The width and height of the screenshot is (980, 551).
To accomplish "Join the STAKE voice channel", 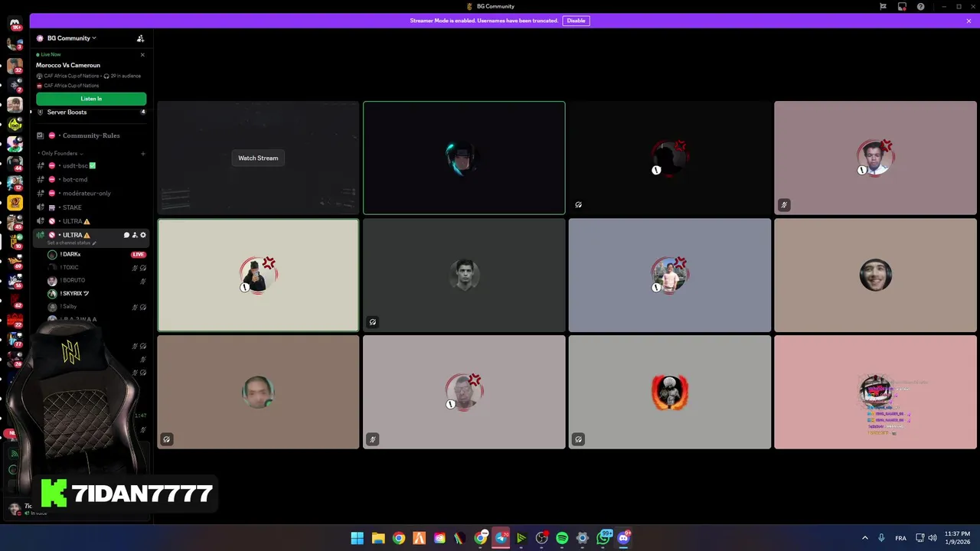I will click(91, 207).
